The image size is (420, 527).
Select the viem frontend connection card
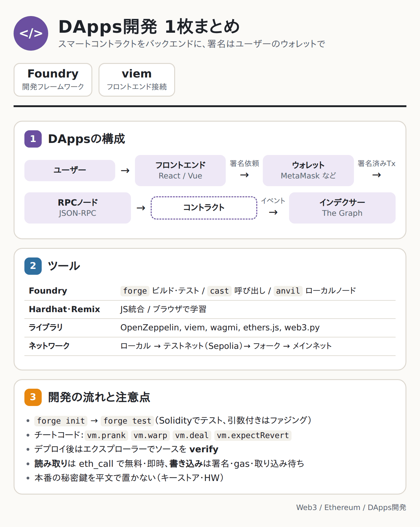point(137,80)
